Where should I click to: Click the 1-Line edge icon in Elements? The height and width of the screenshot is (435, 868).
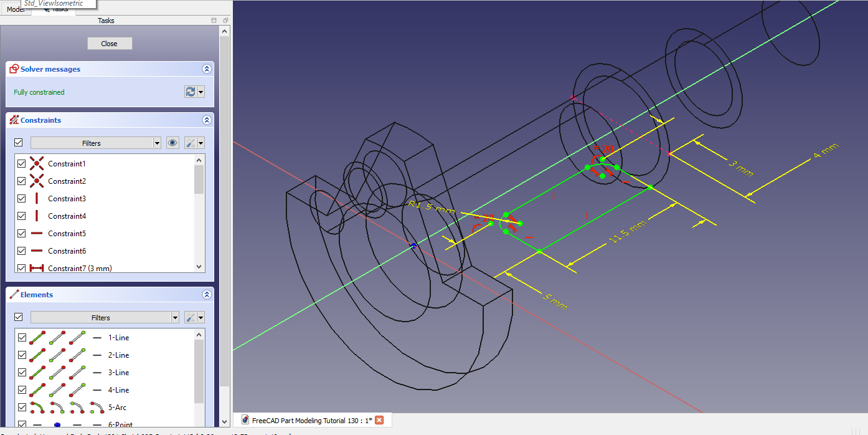click(x=37, y=338)
